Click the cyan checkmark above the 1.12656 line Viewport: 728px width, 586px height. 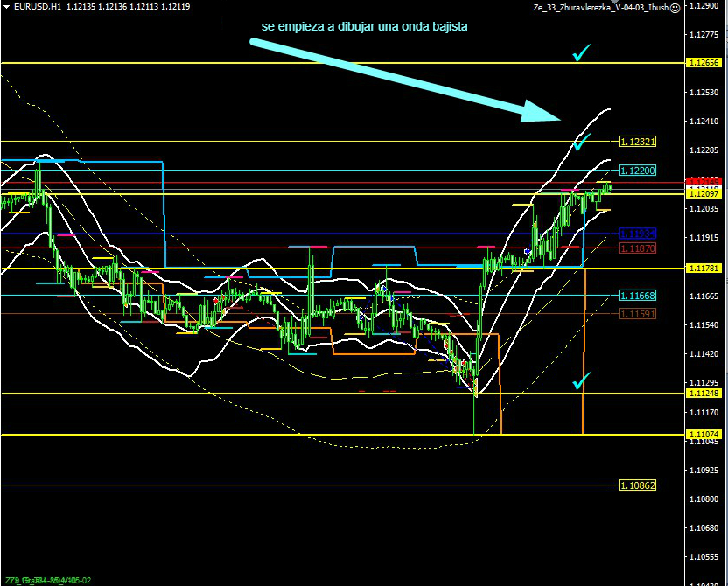tap(581, 53)
